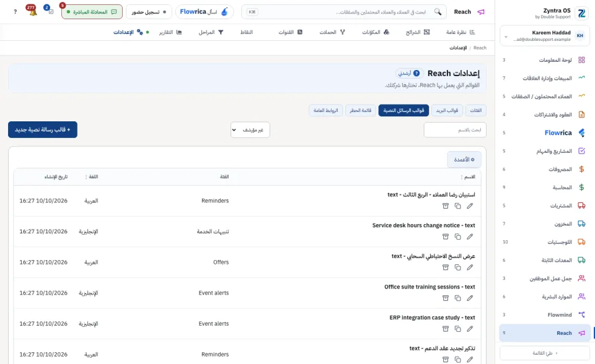This screenshot has height=364, width=595.
Task: Create new SMS template with قالب رسالة نصية جديد
Action: [x=43, y=129]
